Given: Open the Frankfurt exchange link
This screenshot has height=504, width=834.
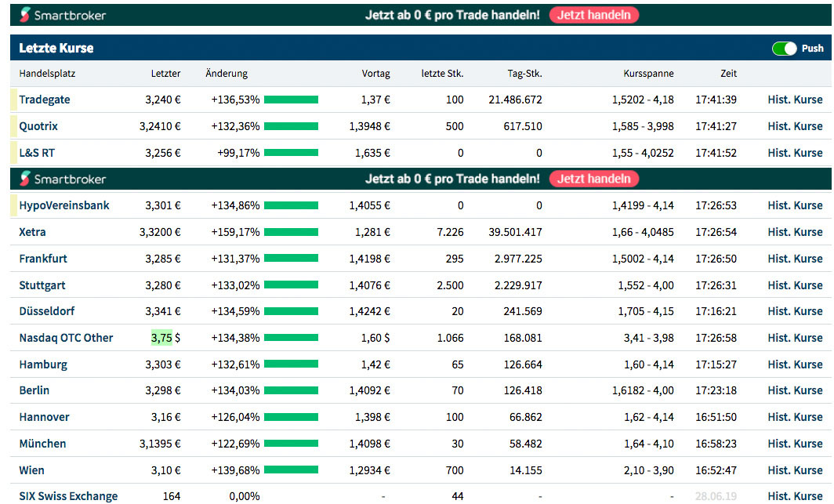Looking at the screenshot, I should (x=43, y=259).
